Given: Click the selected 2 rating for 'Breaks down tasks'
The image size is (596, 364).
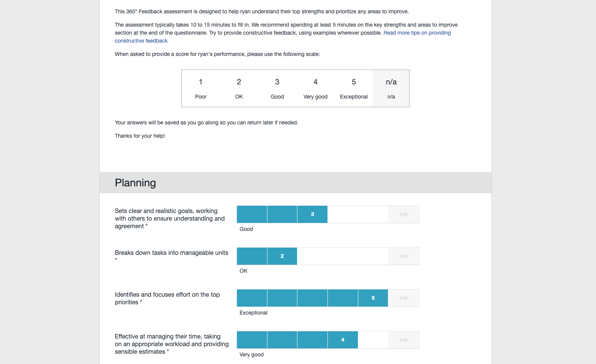Looking at the screenshot, I should 282,256.
